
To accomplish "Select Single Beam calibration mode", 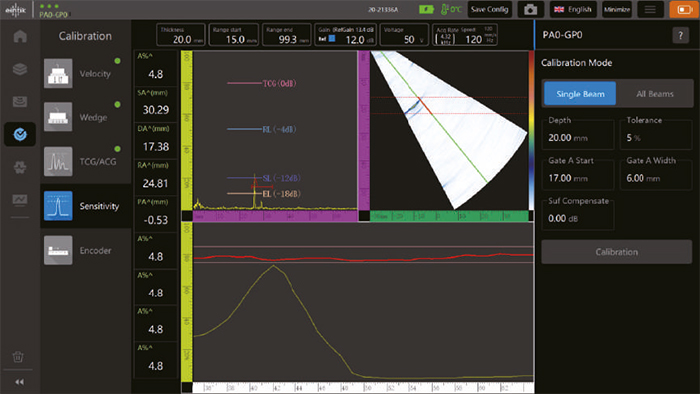I will click(580, 94).
